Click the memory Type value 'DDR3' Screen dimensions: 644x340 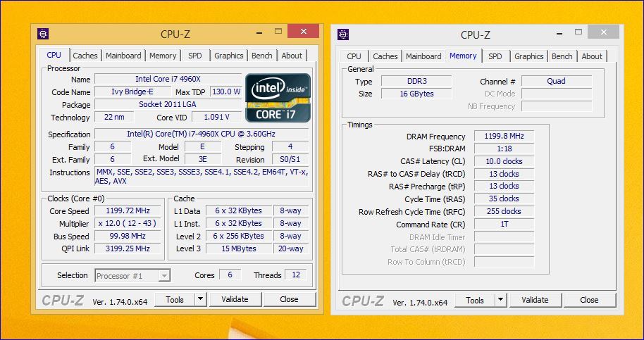pyautogui.click(x=416, y=81)
